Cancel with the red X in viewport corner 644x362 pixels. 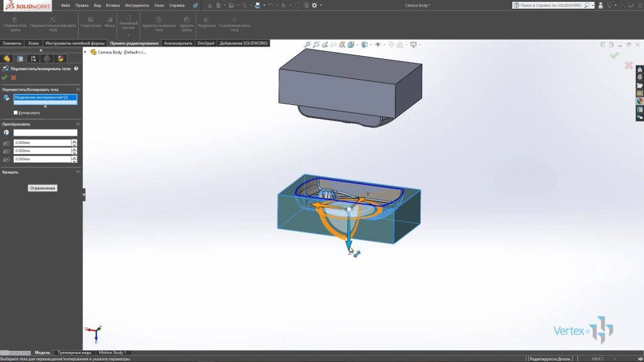(x=628, y=65)
